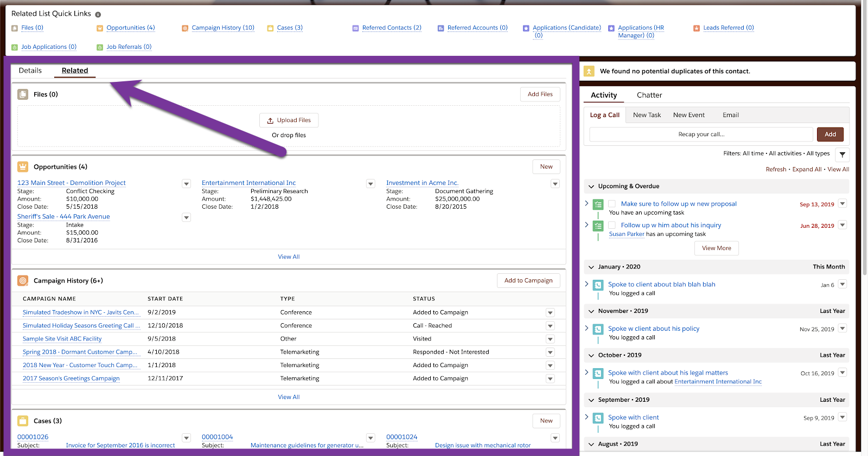The image size is (868, 456).
Task: Click the Applications (Candidate) star icon
Action: pyautogui.click(x=526, y=28)
